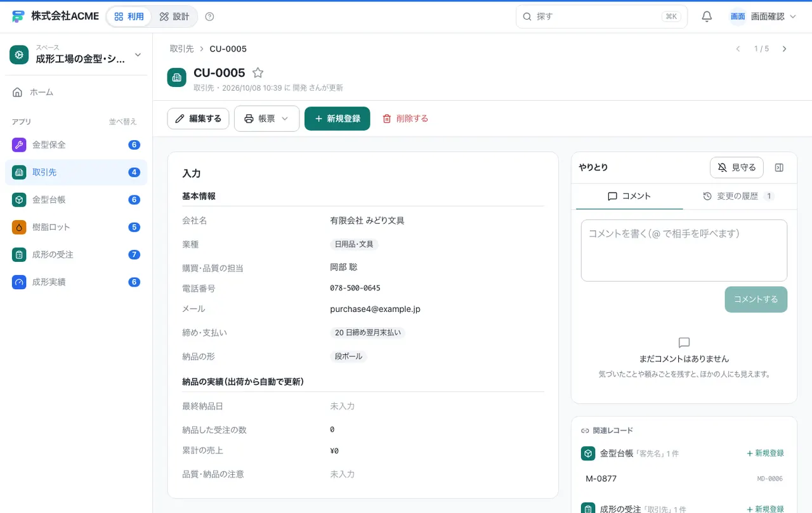Go to previous record arrow
The width and height of the screenshot is (812, 513).
(x=738, y=49)
